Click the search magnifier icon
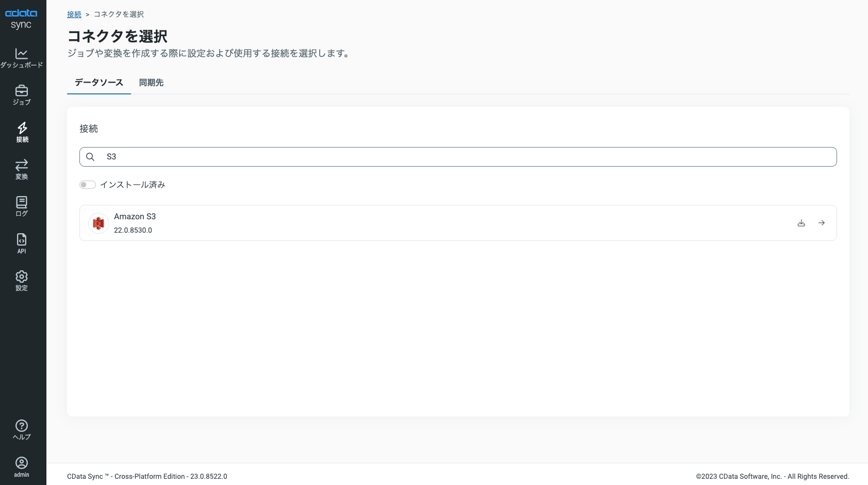 [x=90, y=157]
